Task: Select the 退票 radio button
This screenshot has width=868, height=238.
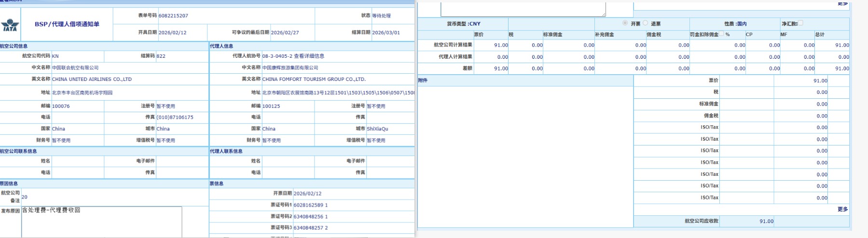Action: tap(646, 23)
